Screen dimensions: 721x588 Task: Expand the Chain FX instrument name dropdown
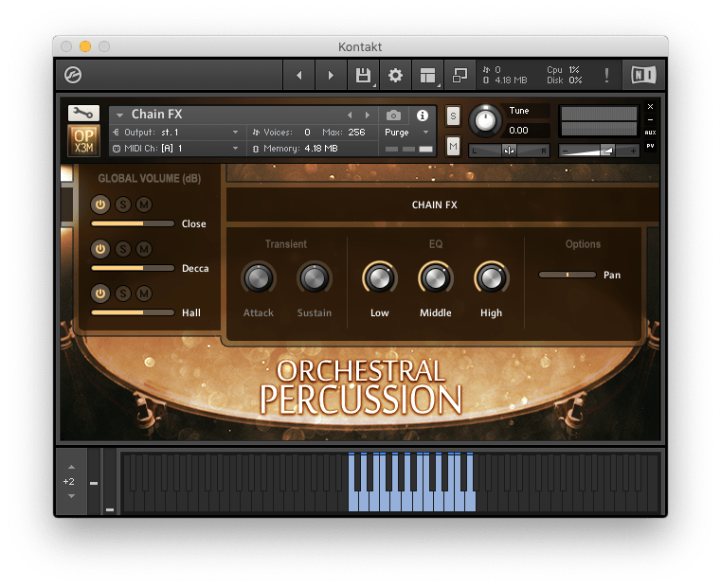(x=120, y=115)
